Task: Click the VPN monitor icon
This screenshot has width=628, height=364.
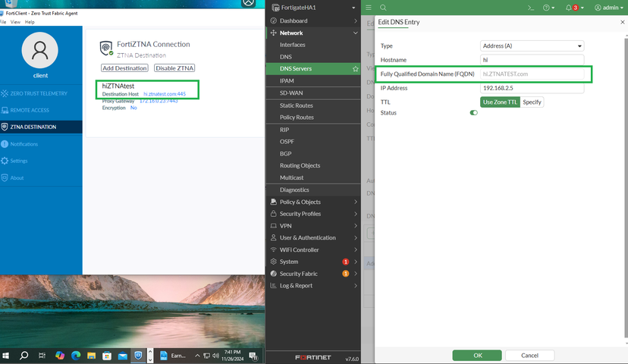Action: pyautogui.click(x=274, y=226)
